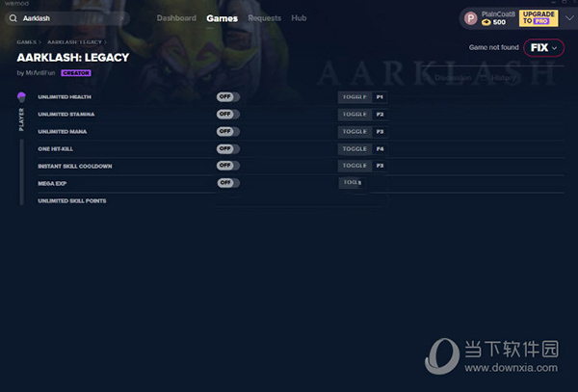Switch to the Games tab
The image size is (578, 392).
222,18
